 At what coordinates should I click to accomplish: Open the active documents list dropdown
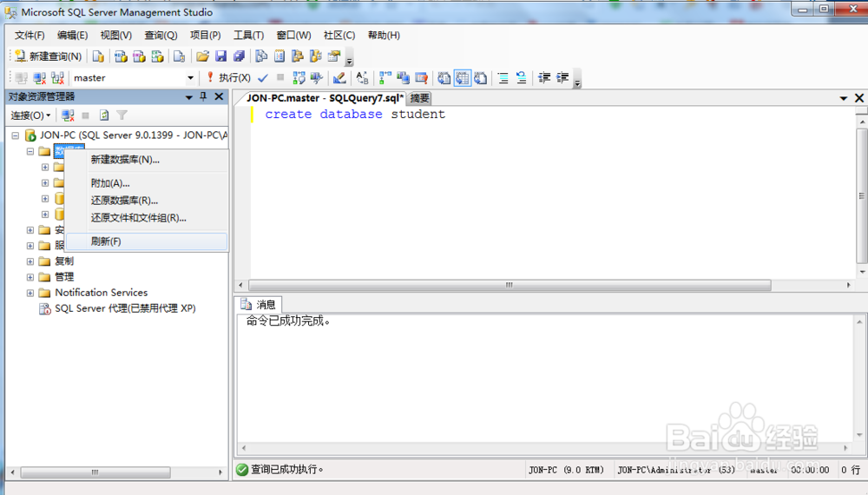pos(844,98)
